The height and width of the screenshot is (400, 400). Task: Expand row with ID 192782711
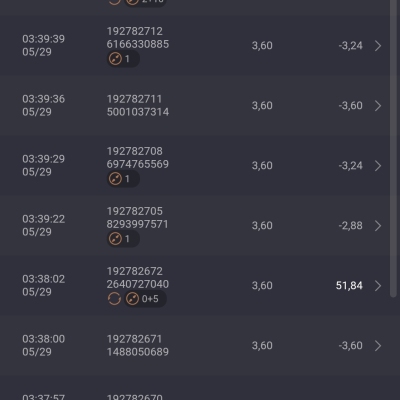pyautogui.click(x=378, y=106)
